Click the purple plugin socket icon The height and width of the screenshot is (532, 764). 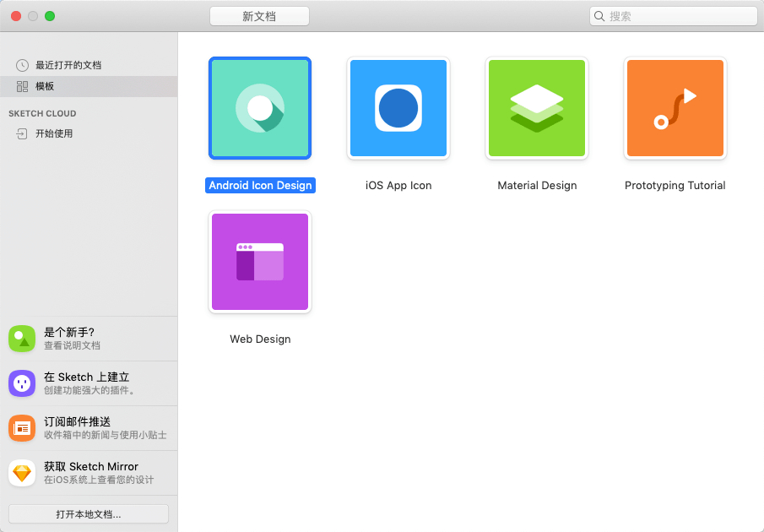(22, 383)
